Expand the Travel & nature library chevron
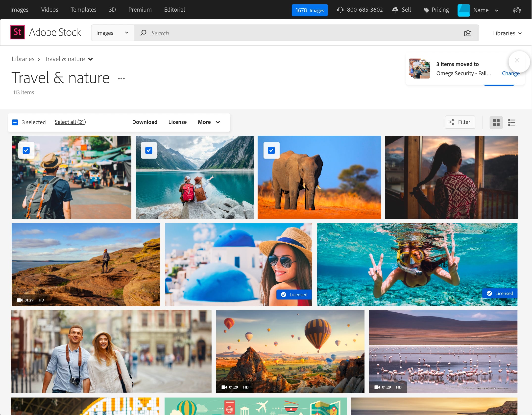 coord(91,59)
